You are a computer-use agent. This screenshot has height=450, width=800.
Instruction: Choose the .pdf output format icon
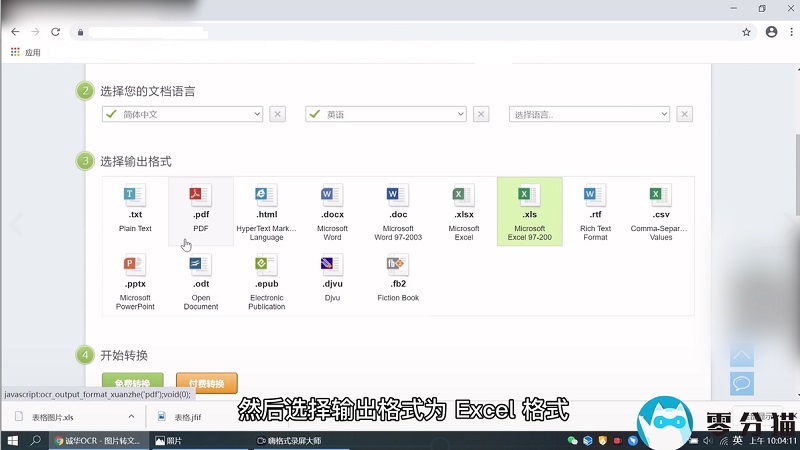[200, 196]
